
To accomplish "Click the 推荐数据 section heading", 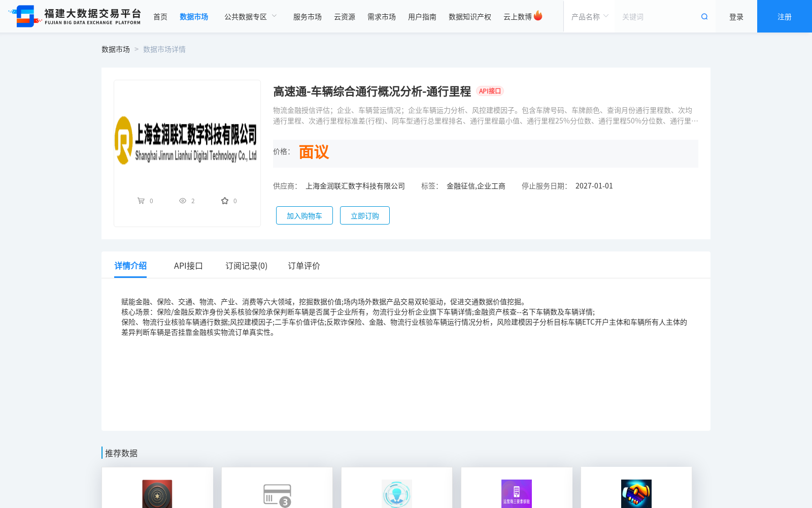I will (121, 453).
